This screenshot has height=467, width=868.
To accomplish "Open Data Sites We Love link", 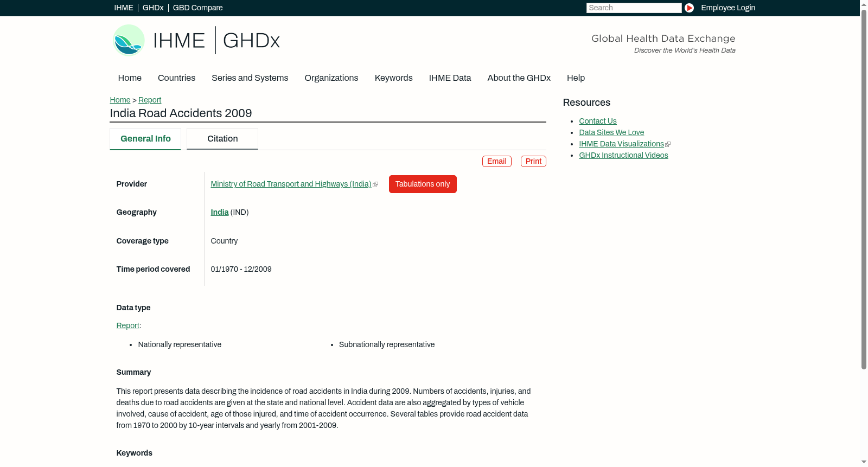I will point(611,132).
